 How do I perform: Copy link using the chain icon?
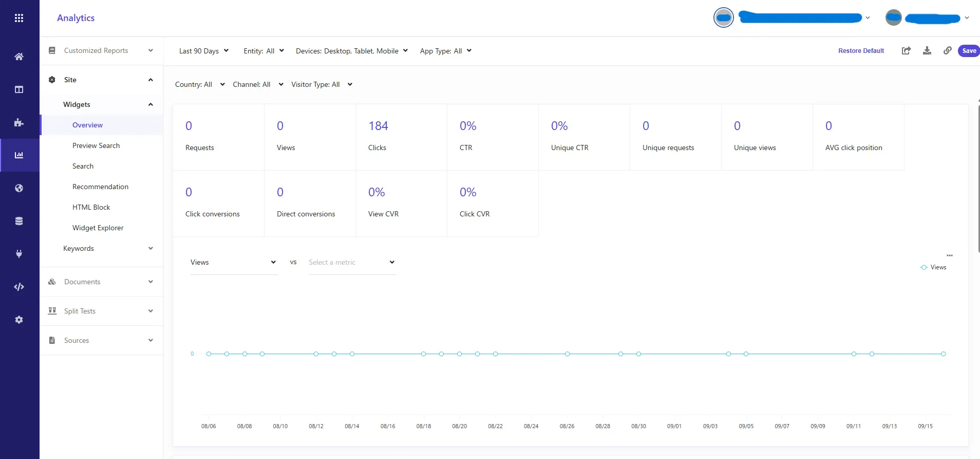point(948,50)
